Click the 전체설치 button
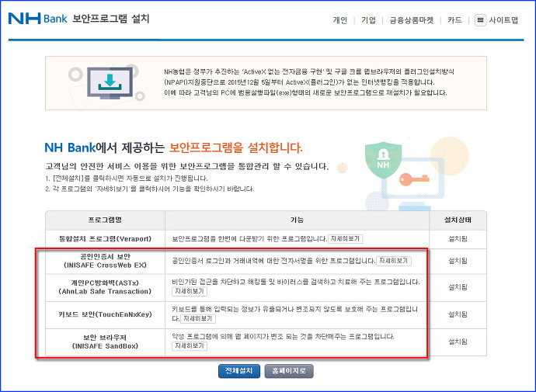536x392 pixels. click(x=239, y=371)
